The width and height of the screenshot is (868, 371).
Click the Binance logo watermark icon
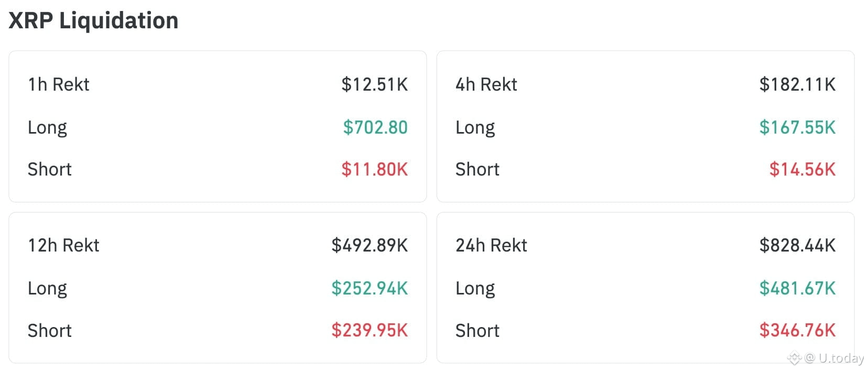(x=794, y=358)
